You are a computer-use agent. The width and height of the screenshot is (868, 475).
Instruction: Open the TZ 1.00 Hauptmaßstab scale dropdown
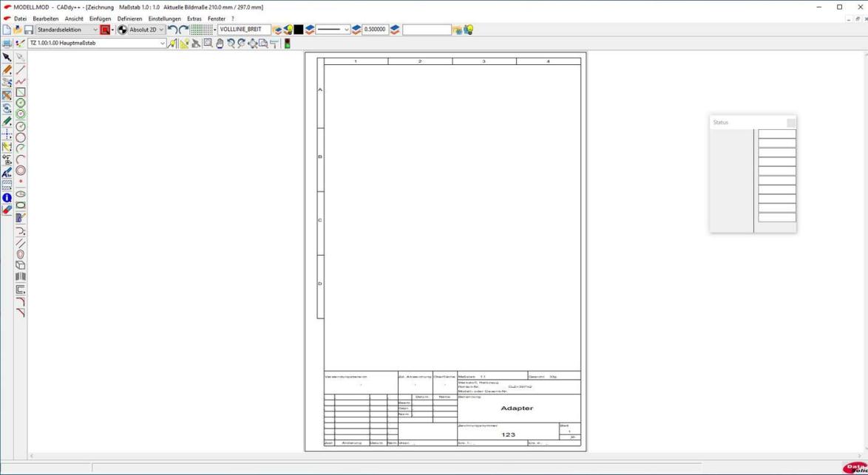pyautogui.click(x=163, y=44)
